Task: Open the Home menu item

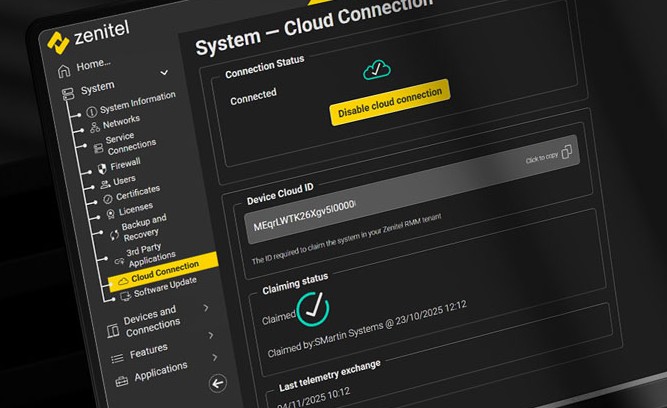Action: (x=94, y=65)
